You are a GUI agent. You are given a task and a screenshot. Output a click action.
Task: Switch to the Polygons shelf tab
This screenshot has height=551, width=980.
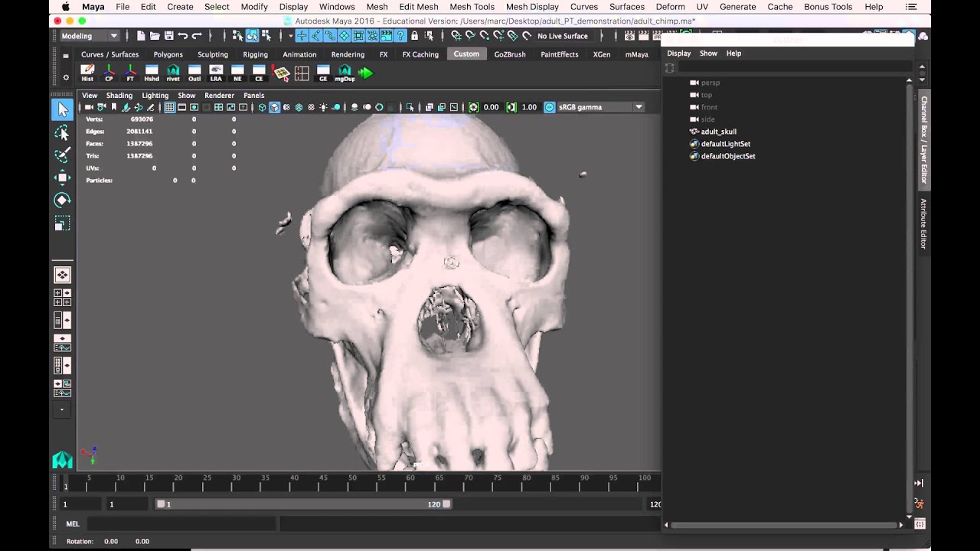coord(168,55)
